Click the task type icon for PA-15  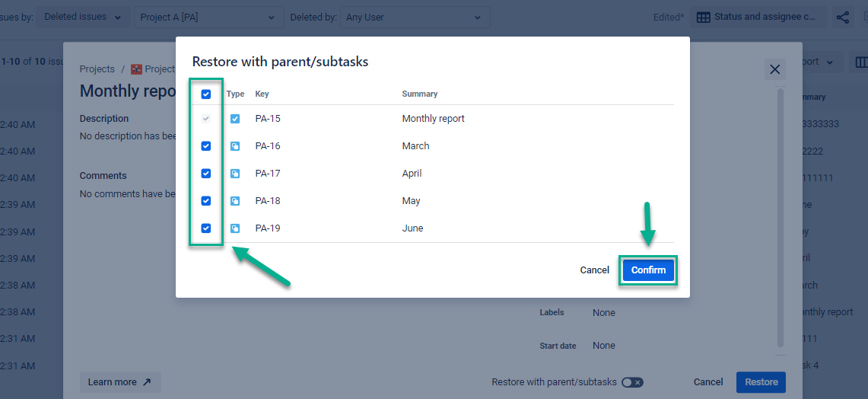click(235, 119)
